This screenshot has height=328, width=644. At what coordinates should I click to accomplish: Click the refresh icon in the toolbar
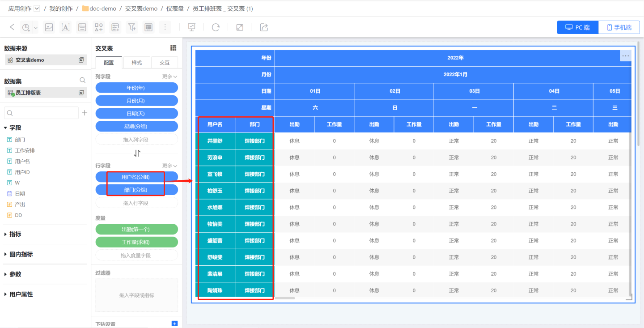pos(216,27)
